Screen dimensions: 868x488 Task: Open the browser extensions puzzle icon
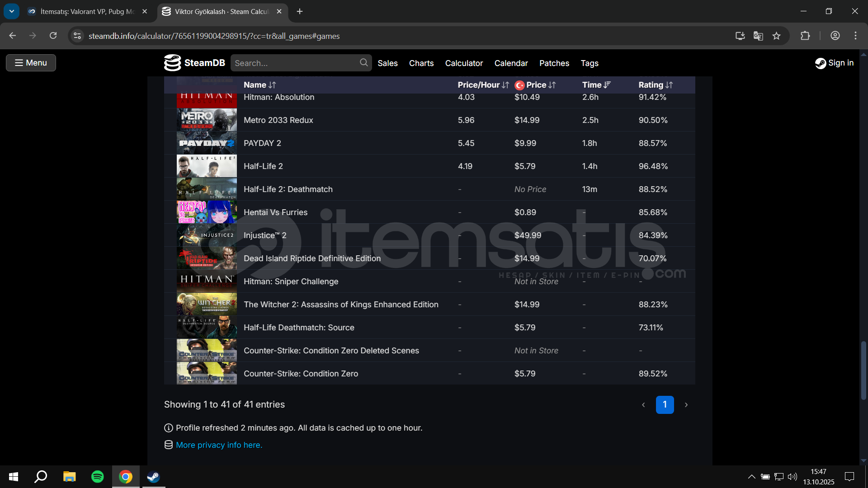(x=805, y=36)
